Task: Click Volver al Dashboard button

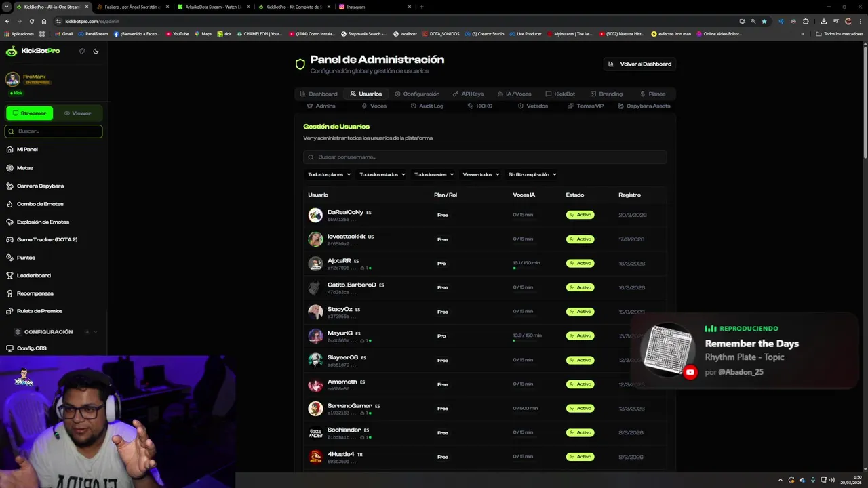Action: (x=639, y=64)
